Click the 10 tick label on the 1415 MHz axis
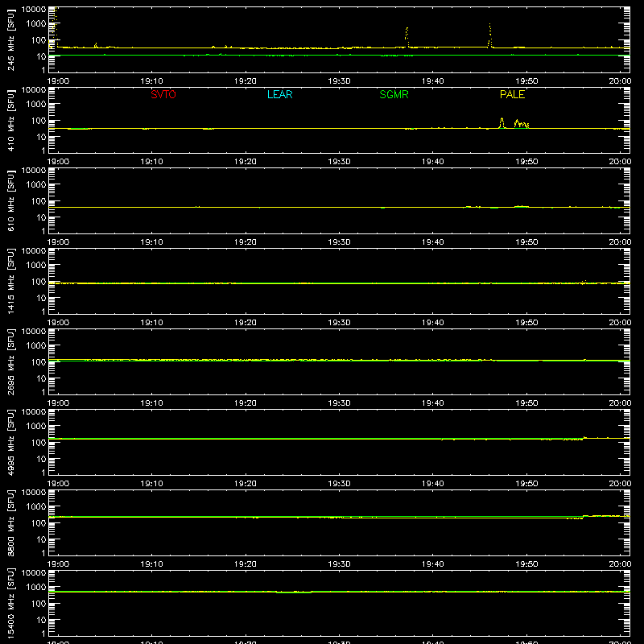644x644 pixels. coord(41,298)
